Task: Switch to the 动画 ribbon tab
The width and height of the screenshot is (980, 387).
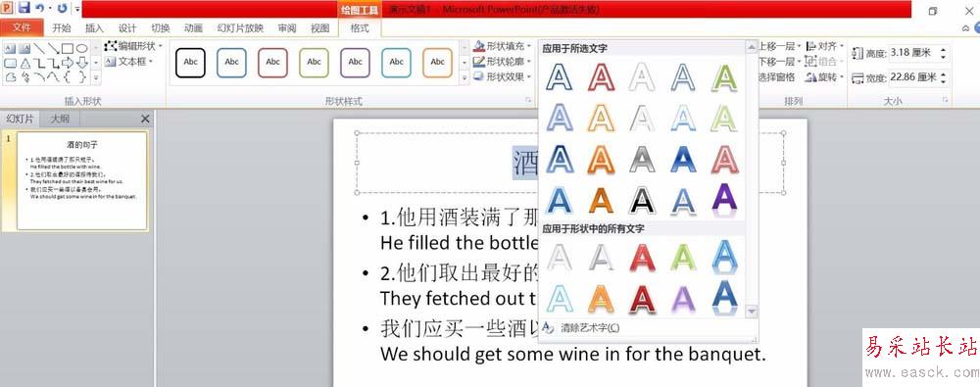Action: pos(193,28)
